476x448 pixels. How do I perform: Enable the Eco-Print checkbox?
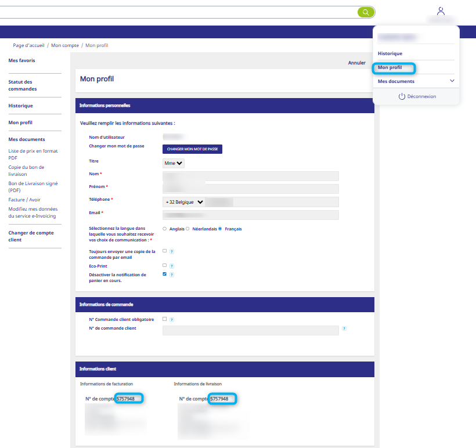pyautogui.click(x=165, y=265)
